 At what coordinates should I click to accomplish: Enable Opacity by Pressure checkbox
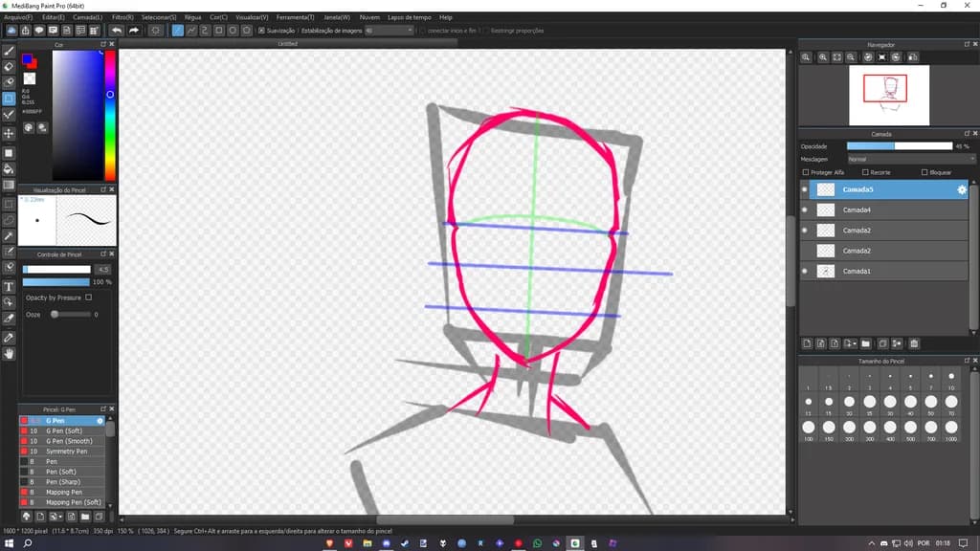point(89,298)
